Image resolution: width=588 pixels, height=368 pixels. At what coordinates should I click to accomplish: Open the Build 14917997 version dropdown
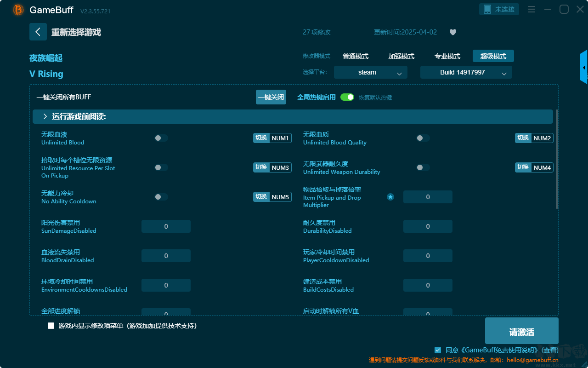tap(466, 72)
